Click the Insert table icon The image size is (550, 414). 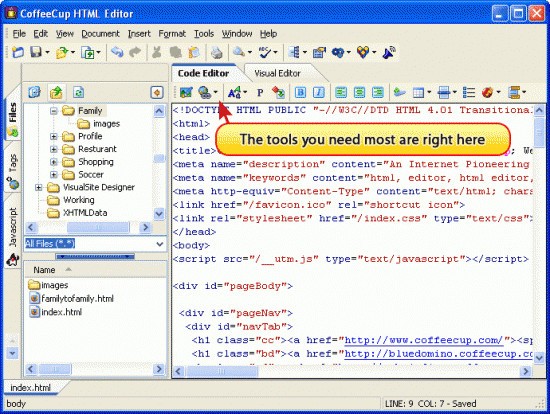[418, 93]
